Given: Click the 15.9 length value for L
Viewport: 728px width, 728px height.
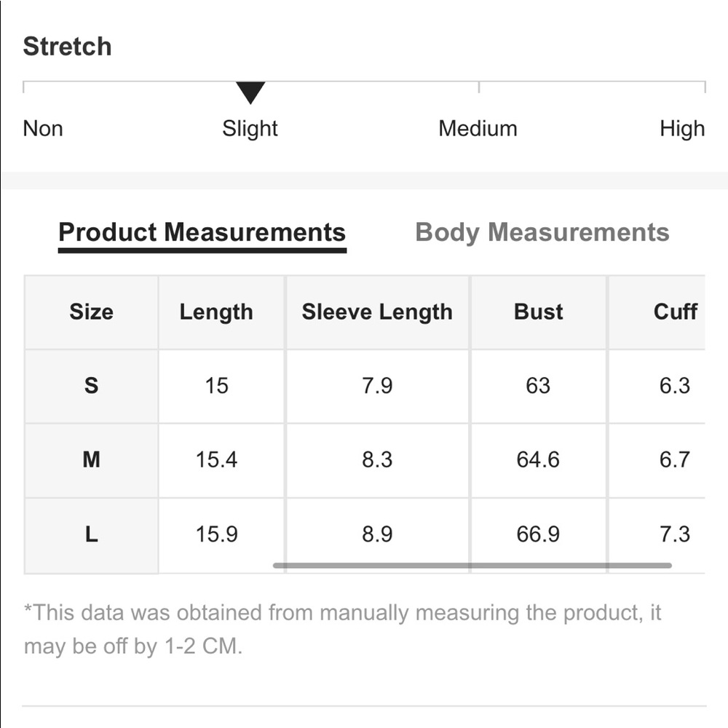Looking at the screenshot, I should coord(216,534).
